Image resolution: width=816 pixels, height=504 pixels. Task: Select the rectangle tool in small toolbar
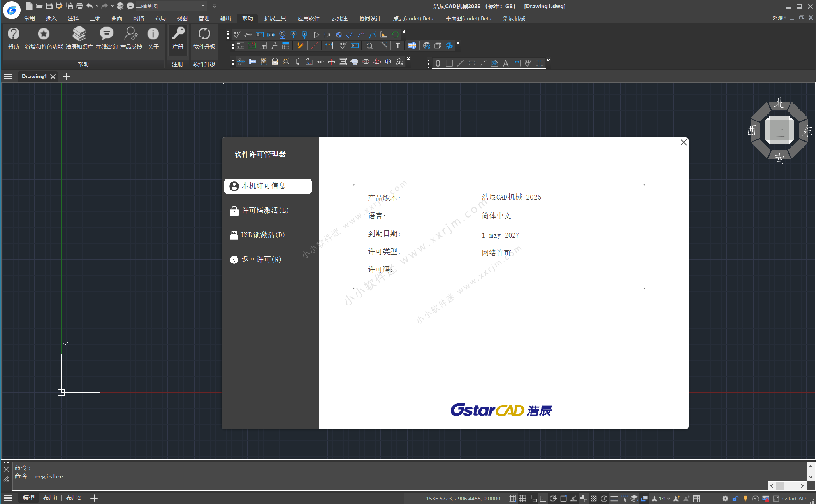tap(449, 63)
